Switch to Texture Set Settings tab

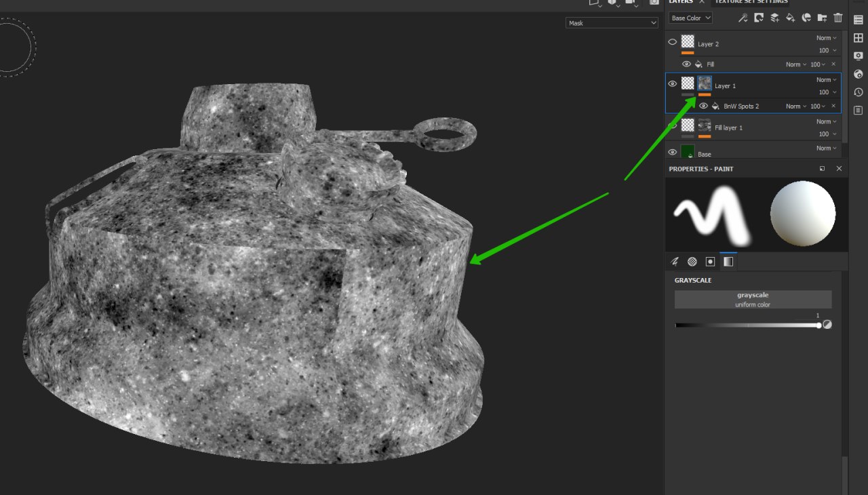tap(751, 2)
